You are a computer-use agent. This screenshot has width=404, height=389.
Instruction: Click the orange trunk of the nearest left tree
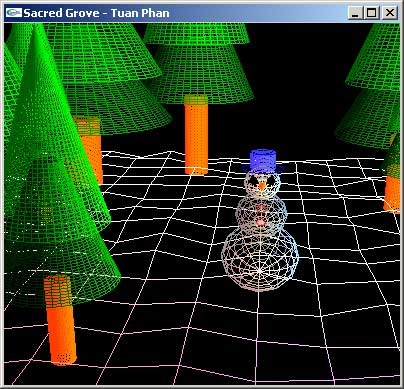tap(60, 320)
